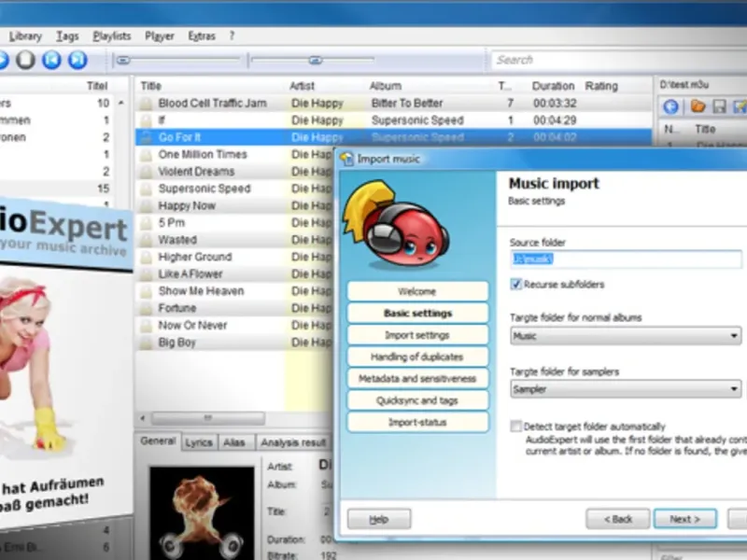Open playlist via orange folder icon
This screenshot has width=747, height=560.
[698, 106]
